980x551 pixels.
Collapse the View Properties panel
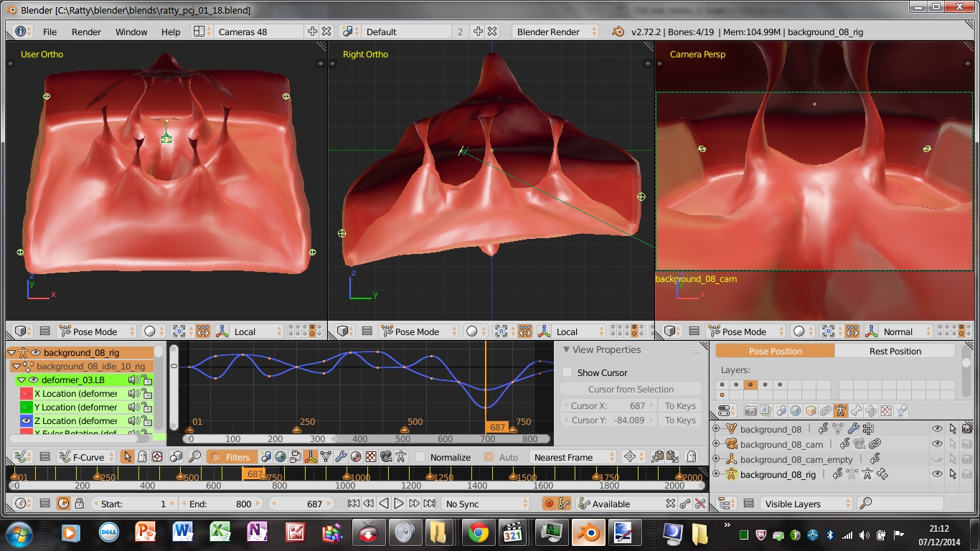pos(566,349)
